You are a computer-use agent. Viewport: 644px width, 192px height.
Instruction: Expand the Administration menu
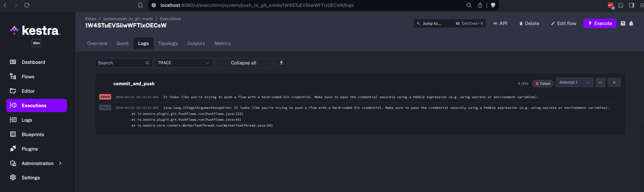(x=38, y=163)
